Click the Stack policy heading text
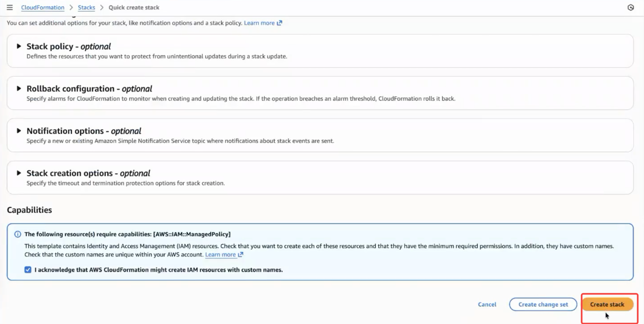This screenshot has height=324, width=644. pyautogui.click(x=69, y=46)
